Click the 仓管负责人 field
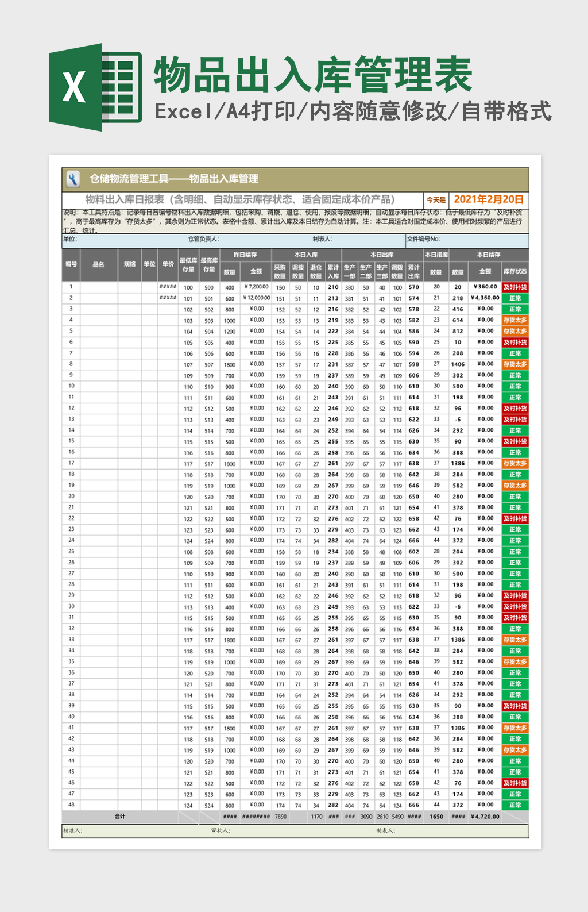This screenshot has height=912, width=588. pyautogui.click(x=203, y=239)
